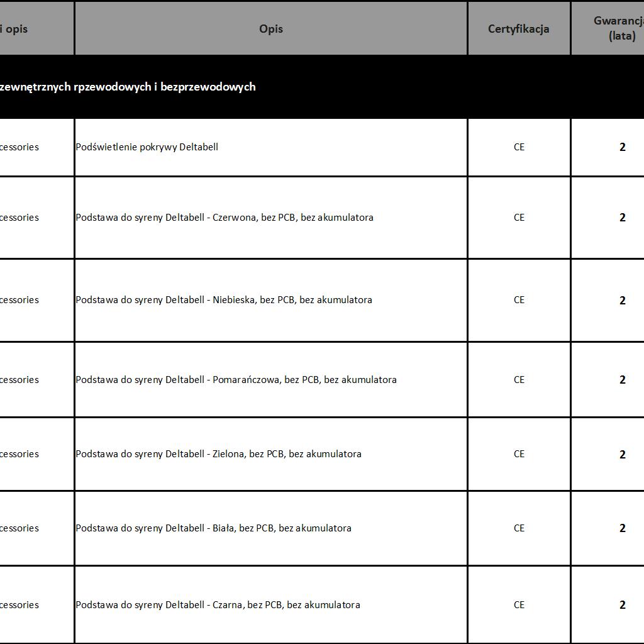Click the accessories cell in the Czerwona row
The width and height of the screenshot is (644, 644).
36,217
